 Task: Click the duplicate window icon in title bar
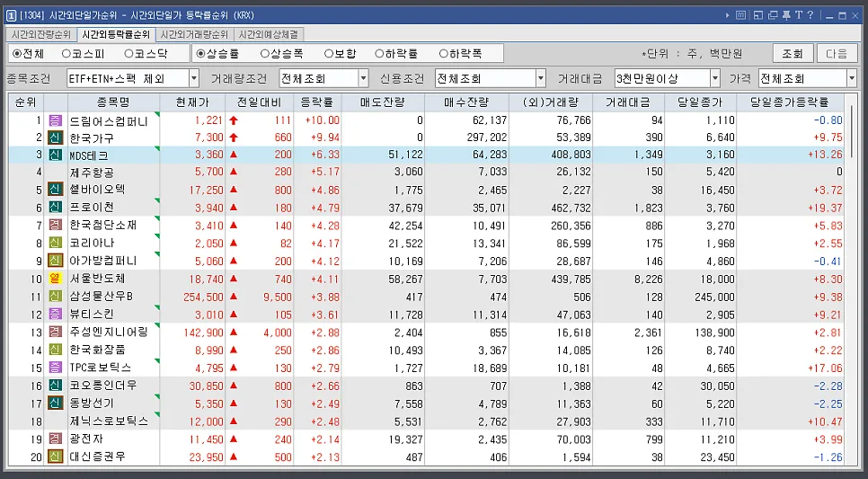tap(773, 15)
